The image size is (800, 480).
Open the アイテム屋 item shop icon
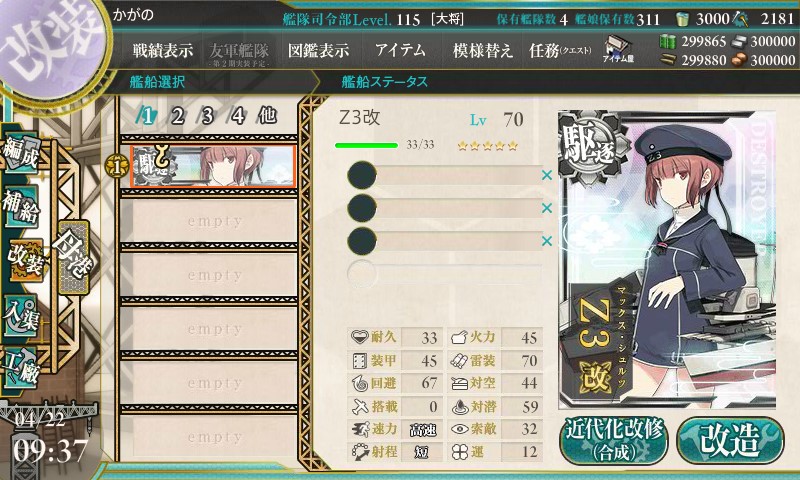click(617, 49)
